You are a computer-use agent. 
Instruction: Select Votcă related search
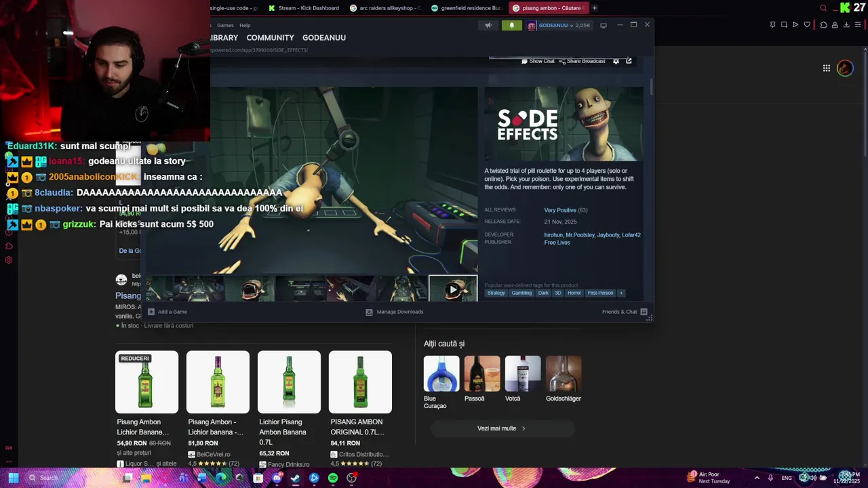[x=523, y=379]
